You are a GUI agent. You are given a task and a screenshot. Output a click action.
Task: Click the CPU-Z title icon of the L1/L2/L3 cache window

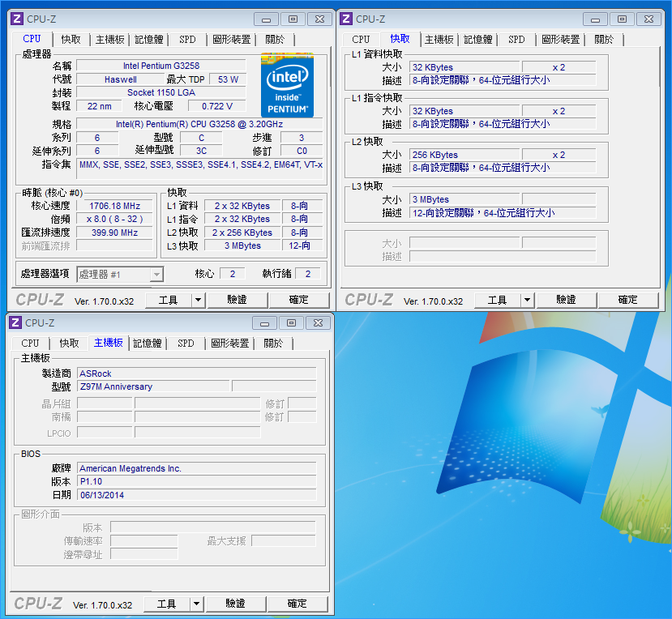tap(346, 19)
